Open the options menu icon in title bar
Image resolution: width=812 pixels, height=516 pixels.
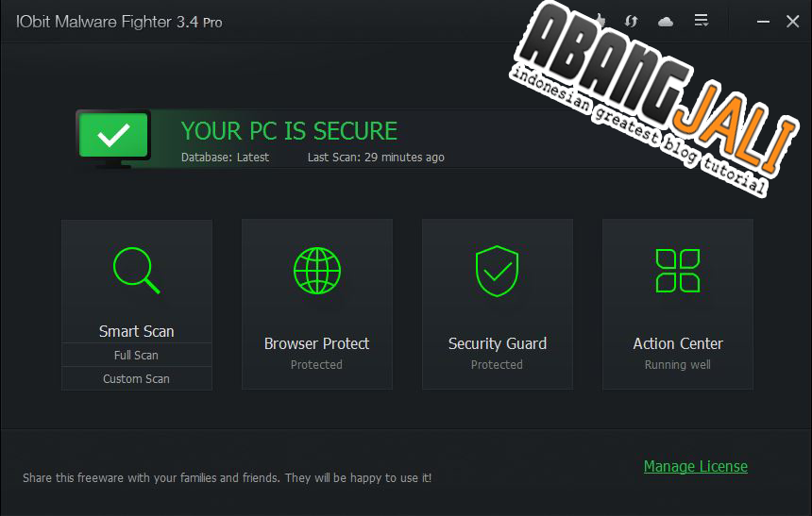pyautogui.click(x=702, y=21)
